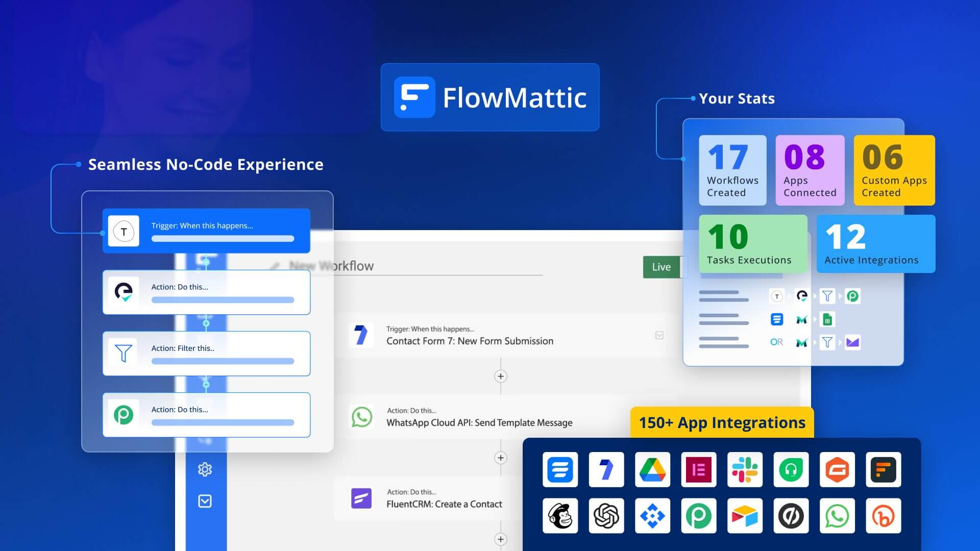The height and width of the screenshot is (551, 980).
Task: Click 'Contact Form 7: New Form Submission' text
Action: pos(470,341)
